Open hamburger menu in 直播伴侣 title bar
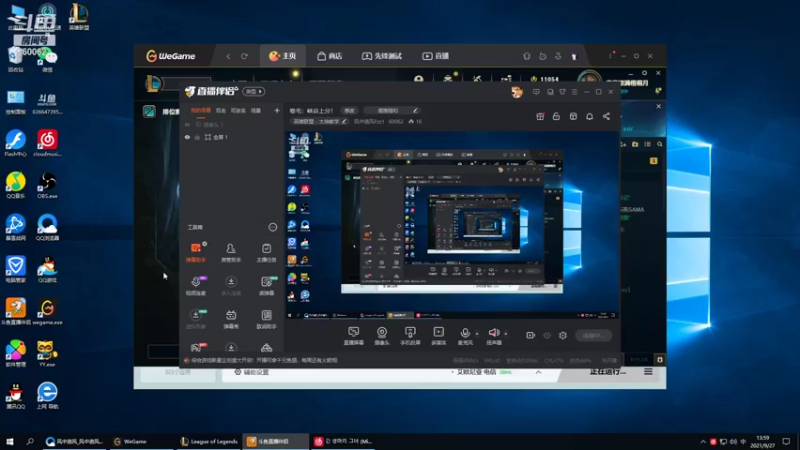The width and height of the screenshot is (800, 450). tap(574, 92)
